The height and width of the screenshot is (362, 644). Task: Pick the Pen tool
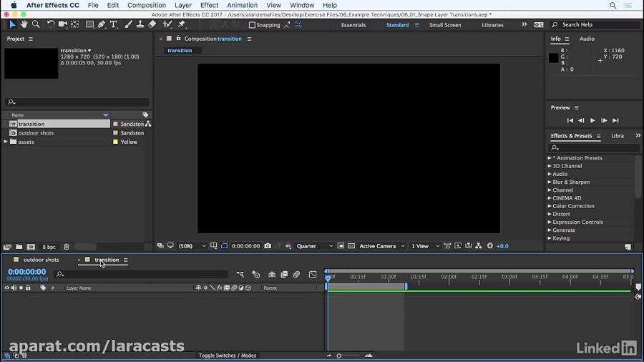pos(102,24)
